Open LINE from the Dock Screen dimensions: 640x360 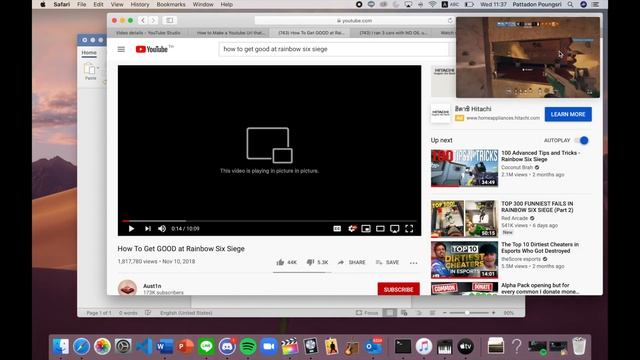[206, 347]
